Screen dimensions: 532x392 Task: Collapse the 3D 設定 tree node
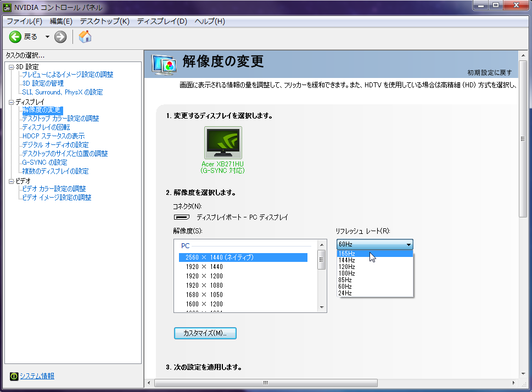point(11,67)
